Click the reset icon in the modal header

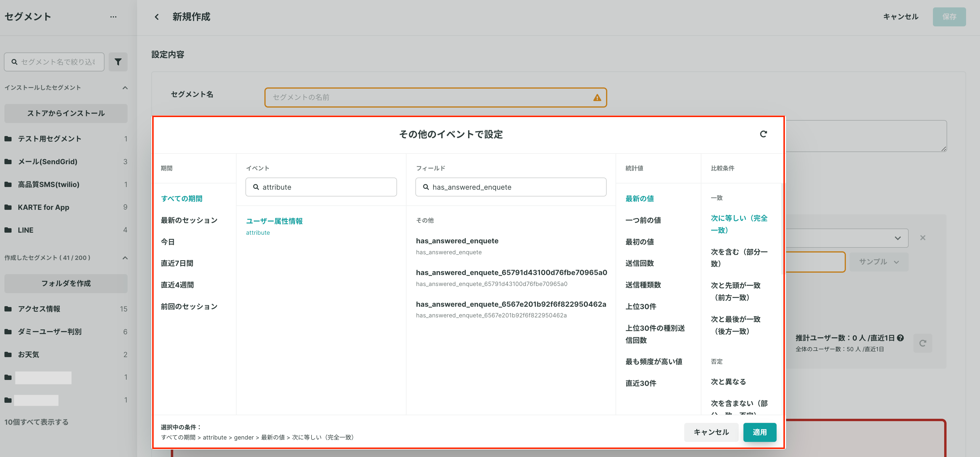[x=763, y=134]
